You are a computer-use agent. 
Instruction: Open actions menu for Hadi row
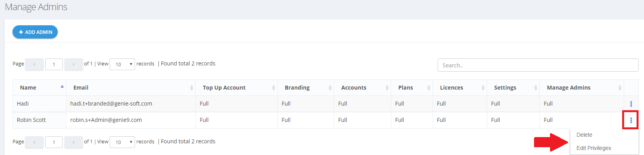(631, 104)
